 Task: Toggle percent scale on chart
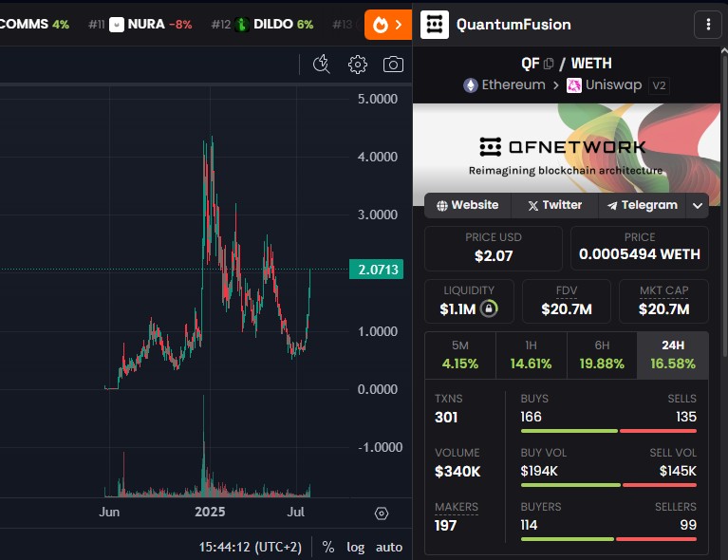click(x=328, y=547)
